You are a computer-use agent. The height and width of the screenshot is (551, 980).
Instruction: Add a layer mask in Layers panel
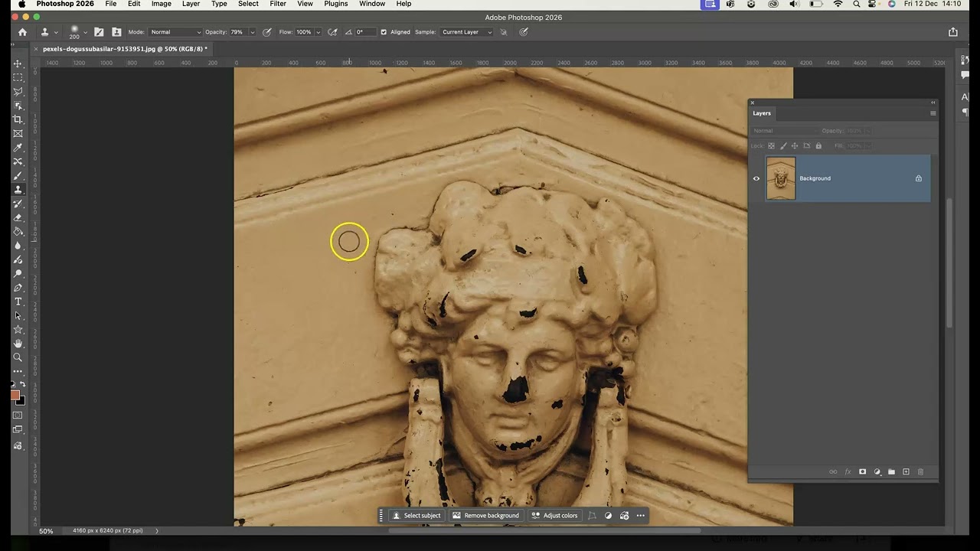862,472
